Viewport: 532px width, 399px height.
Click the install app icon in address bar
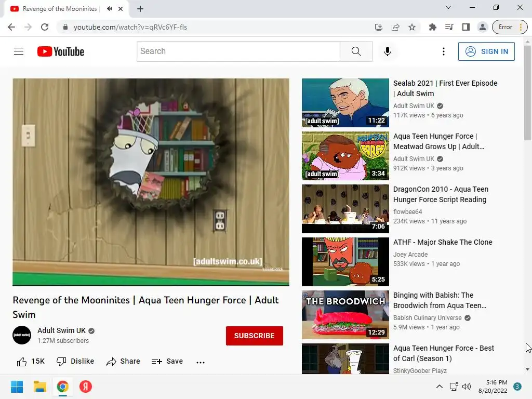379,27
